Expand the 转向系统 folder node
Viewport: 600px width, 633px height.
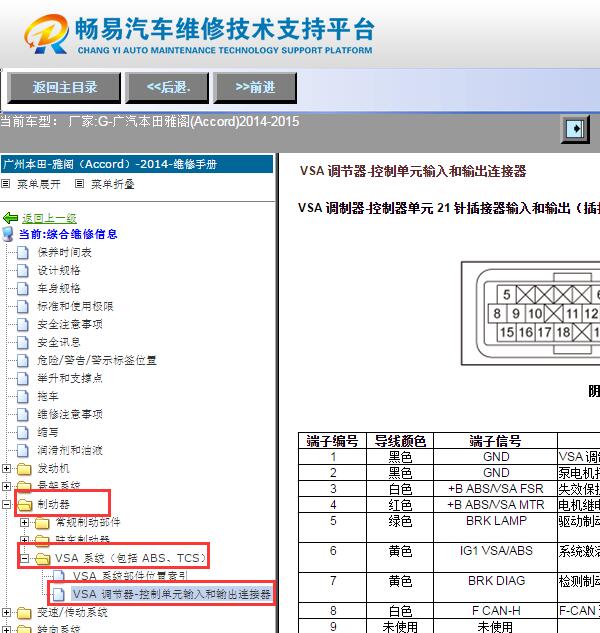[x=6, y=630]
